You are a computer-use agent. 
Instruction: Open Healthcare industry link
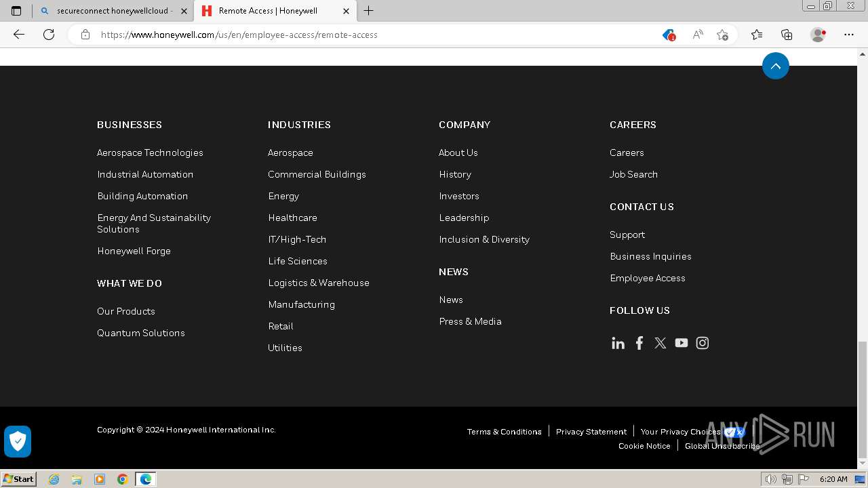click(x=292, y=218)
